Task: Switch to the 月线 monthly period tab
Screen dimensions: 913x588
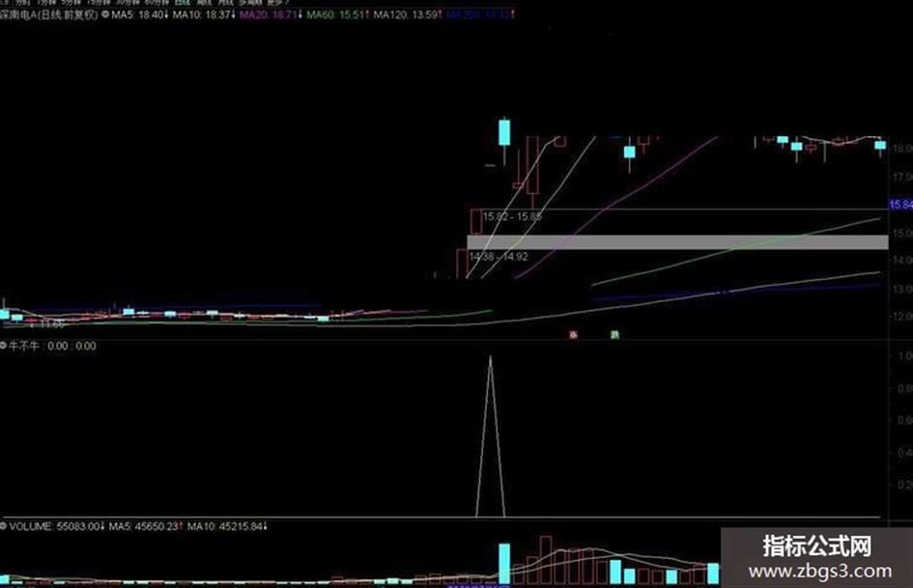Action: click(225, 2)
